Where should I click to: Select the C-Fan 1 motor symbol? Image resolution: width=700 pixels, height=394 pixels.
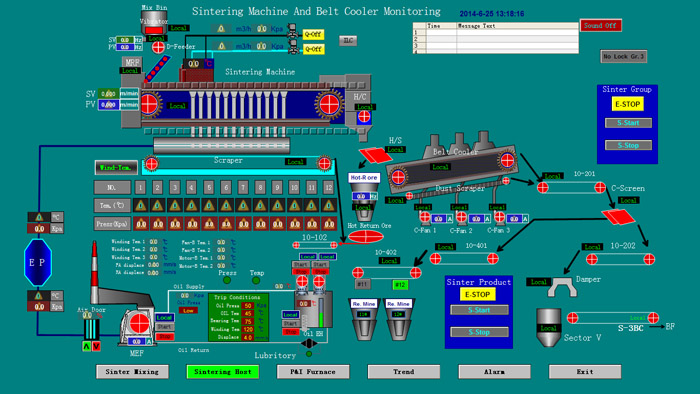[x=425, y=217]
